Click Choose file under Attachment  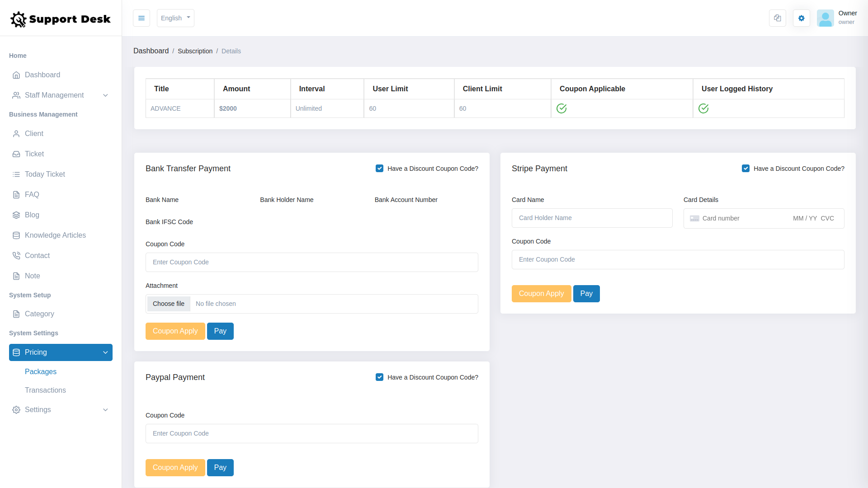tap(168, 304)
